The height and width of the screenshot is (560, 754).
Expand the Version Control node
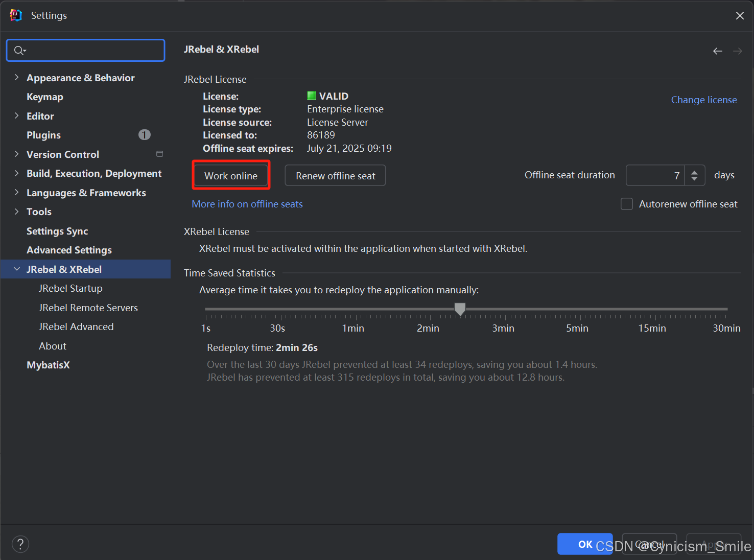tap(17, 154)
